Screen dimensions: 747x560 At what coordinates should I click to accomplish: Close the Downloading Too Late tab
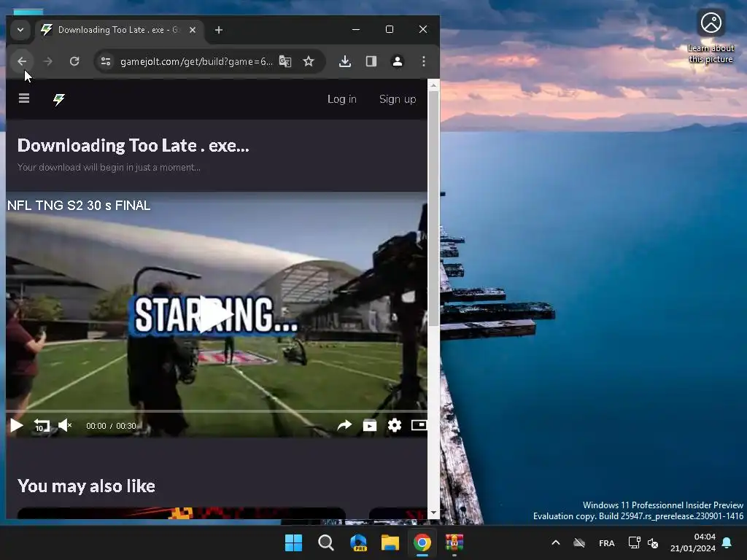point(193,30)
